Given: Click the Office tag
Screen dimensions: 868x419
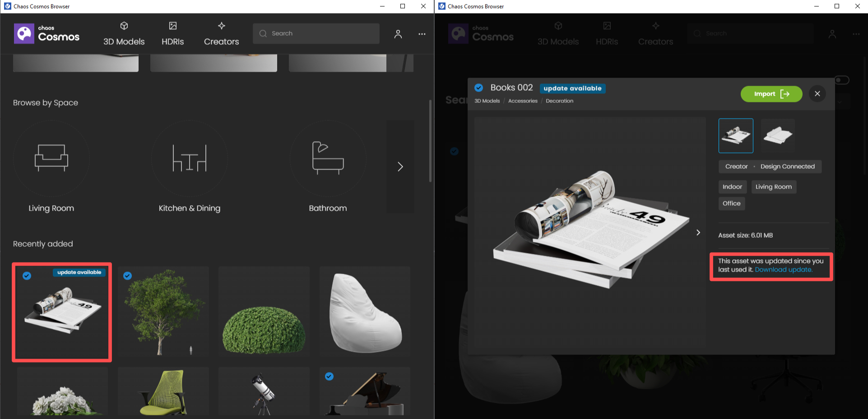Looking at the screenshot, I should (x=731, y=203).
